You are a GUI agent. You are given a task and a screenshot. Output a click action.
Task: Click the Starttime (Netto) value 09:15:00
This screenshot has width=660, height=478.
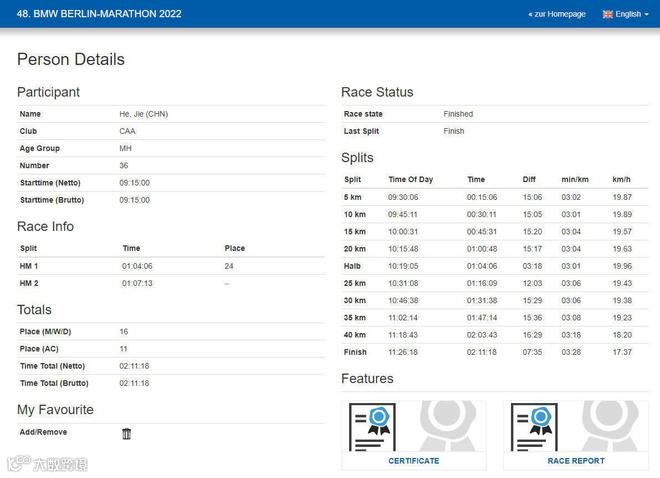[x=134, y=183]
